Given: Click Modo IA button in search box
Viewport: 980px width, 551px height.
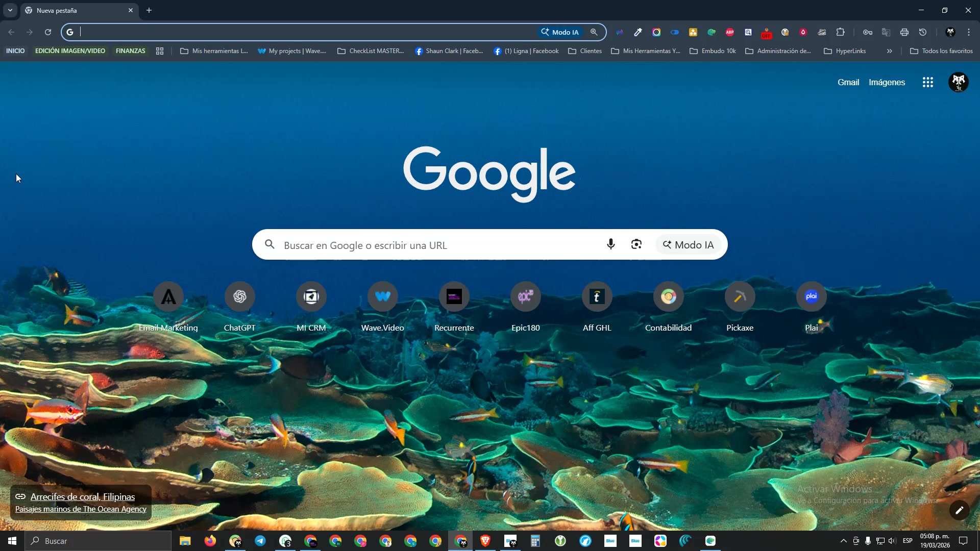Looking at the screenshot, I should pyautogui.click(x=688, y=245).
